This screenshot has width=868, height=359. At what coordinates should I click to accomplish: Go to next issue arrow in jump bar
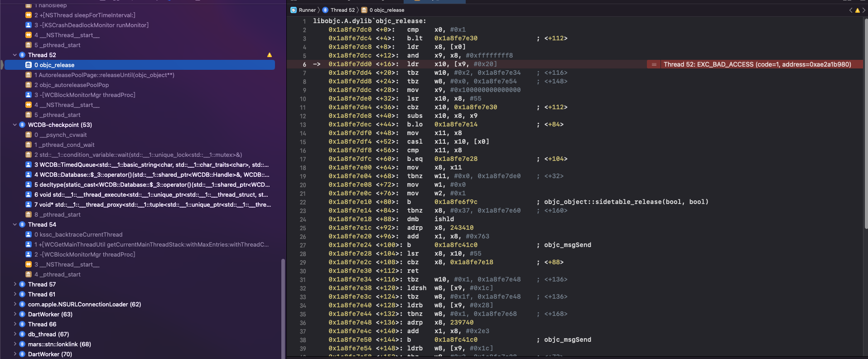coord(864,10)
